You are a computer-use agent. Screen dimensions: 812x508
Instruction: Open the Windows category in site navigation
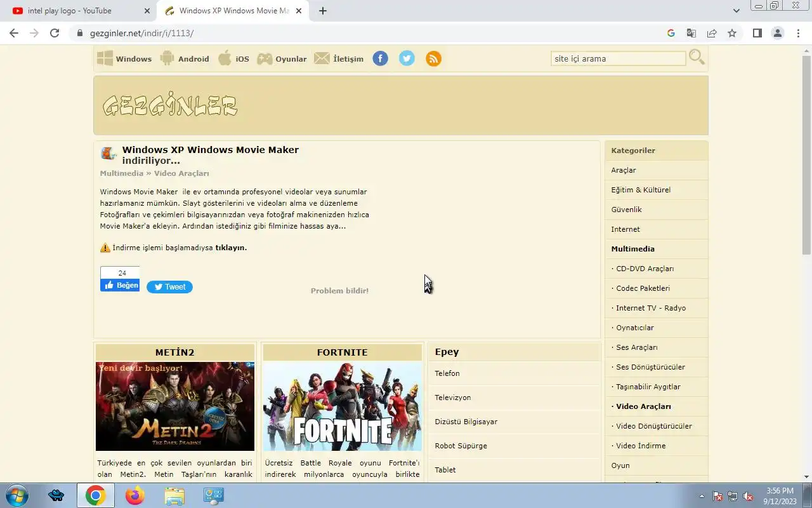point(124,58)
